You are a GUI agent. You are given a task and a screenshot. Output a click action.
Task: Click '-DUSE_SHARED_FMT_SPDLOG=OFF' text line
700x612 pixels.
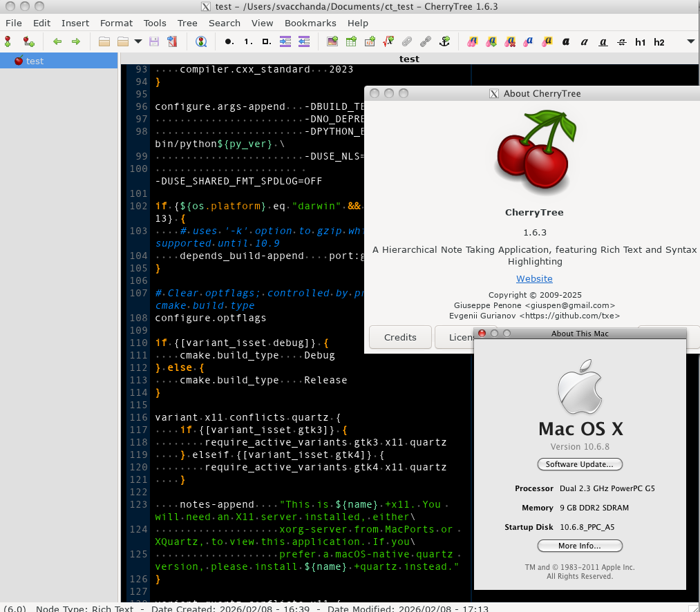pos(238,181)
